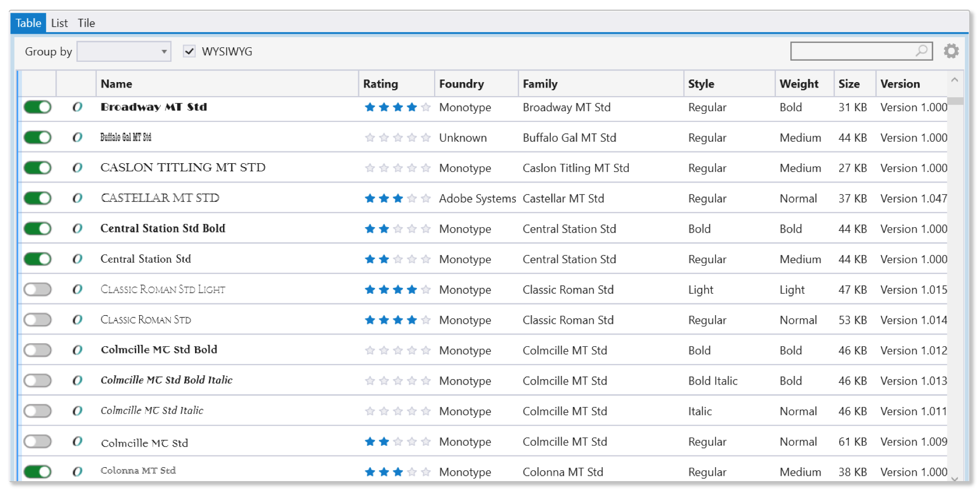Activate Classic Roman Std Light toggle
This screenshot has height=494, width=980.
pyautogui.click(x=38, y=289)
